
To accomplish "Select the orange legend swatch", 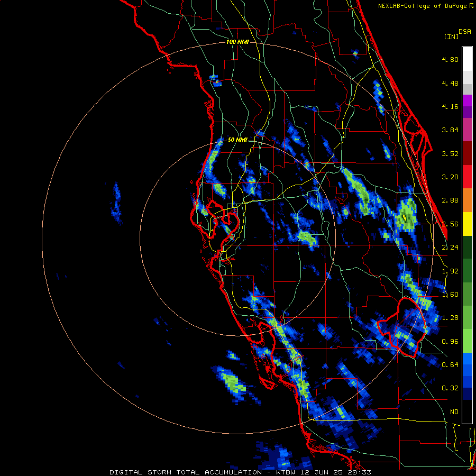I will coord(467,200).
